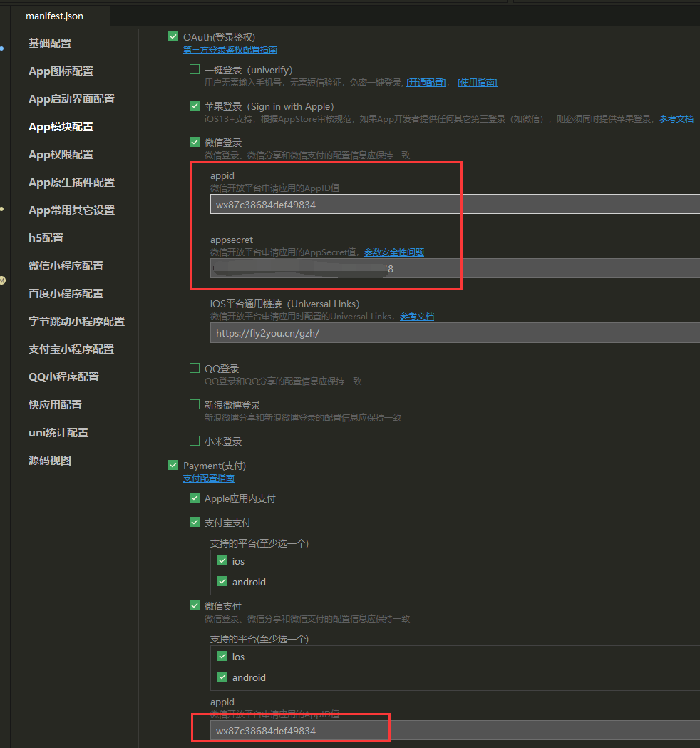Toggle the 支付宝支付 checkbox
The height and width of the screenshot is (748, 700).
pyautogui.click(x=195, y=523)
